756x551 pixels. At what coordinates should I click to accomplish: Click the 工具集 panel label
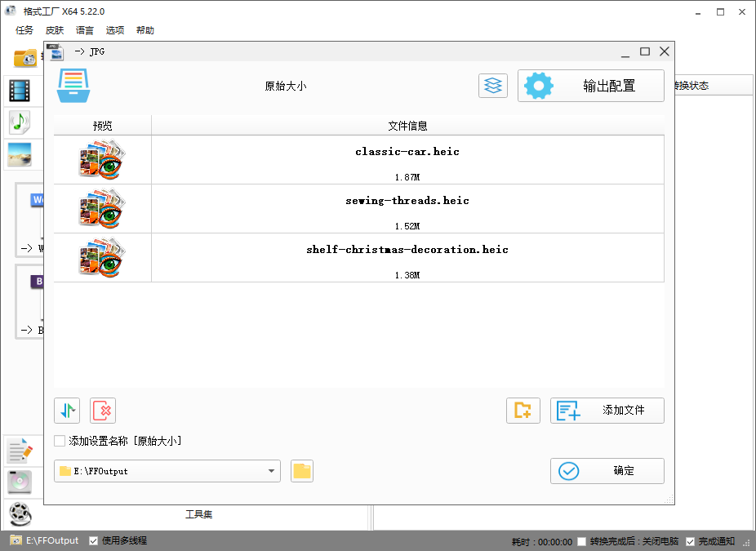point(198,515)
